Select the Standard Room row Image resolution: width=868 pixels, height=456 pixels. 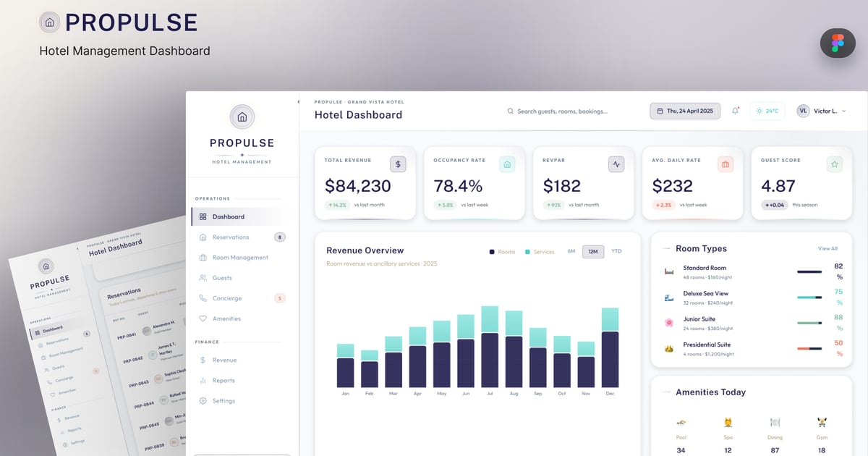click(x=753, y=271)
